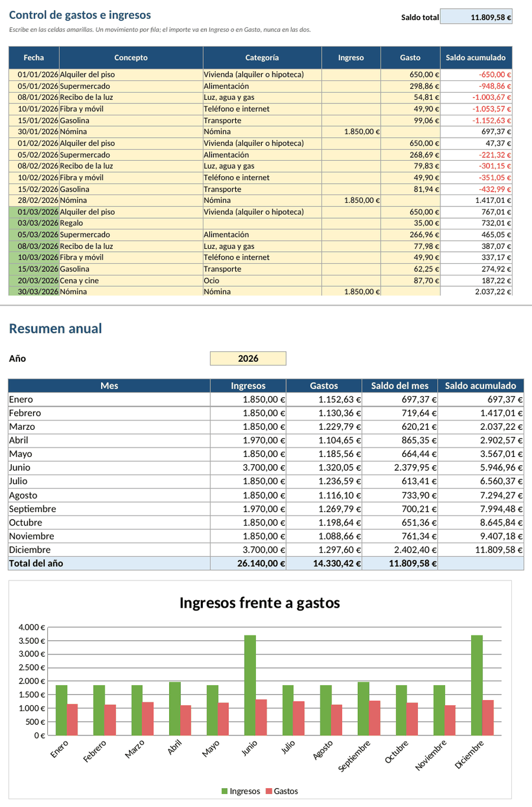This screenshot has height=807, width=532.
Task: Select the top table's Saldo acumulado header
Action: pos(476,57)
